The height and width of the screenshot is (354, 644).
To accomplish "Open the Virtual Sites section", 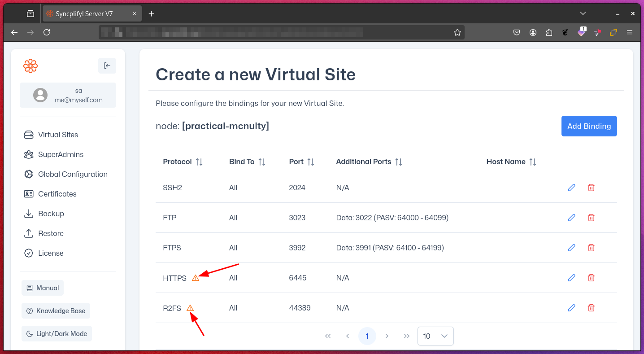I will (x=57, y=135).
